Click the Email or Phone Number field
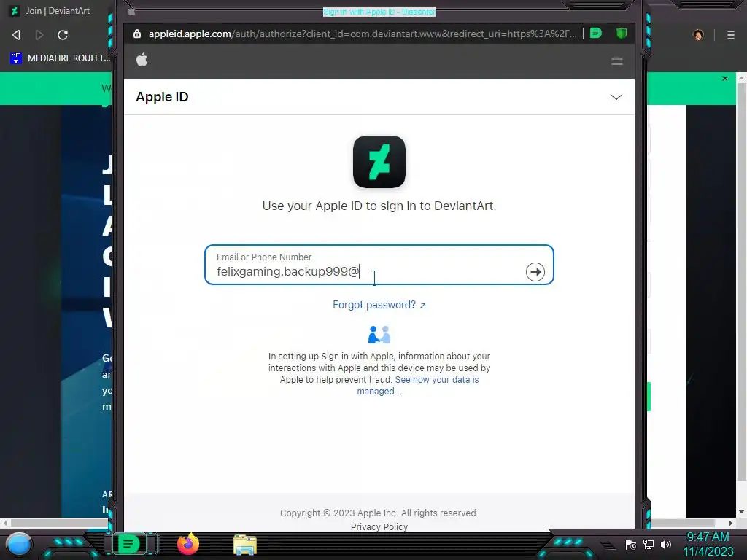 point(379,265)
